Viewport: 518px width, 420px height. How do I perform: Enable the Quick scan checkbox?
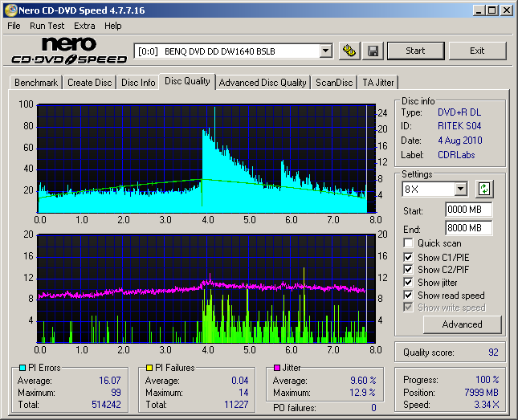pyautogui.click(x=409, y=243)
